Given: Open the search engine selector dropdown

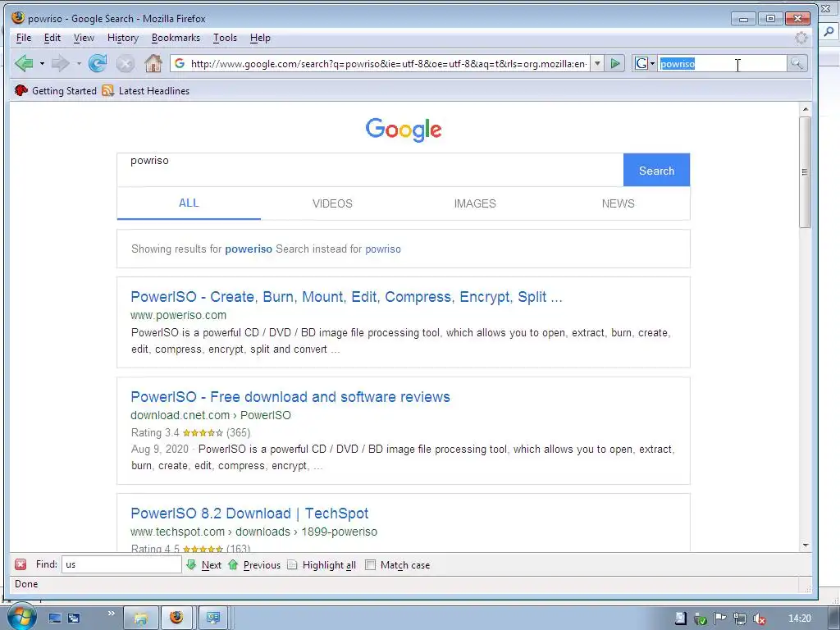Looking at the screenshot, I should (645, 64).
